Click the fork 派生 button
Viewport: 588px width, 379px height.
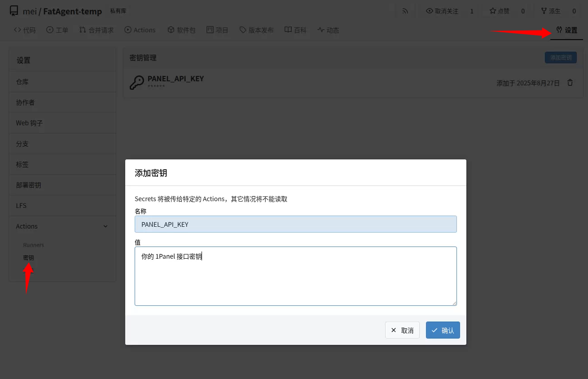(551, 11)
